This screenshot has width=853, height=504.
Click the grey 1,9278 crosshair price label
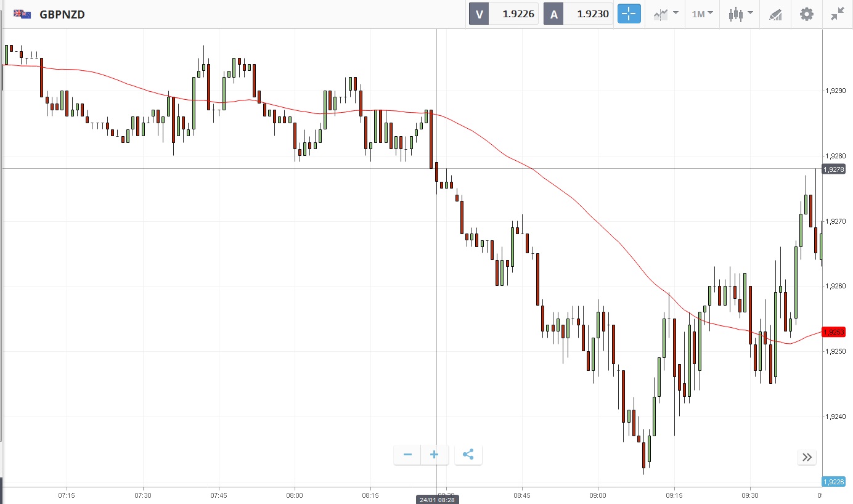[833, 169]
